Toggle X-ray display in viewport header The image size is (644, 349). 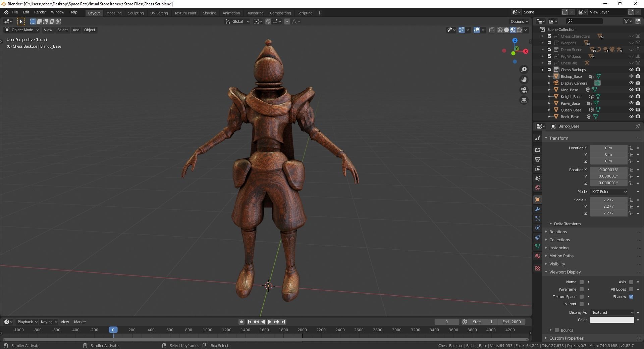click(x=492, y=30)
